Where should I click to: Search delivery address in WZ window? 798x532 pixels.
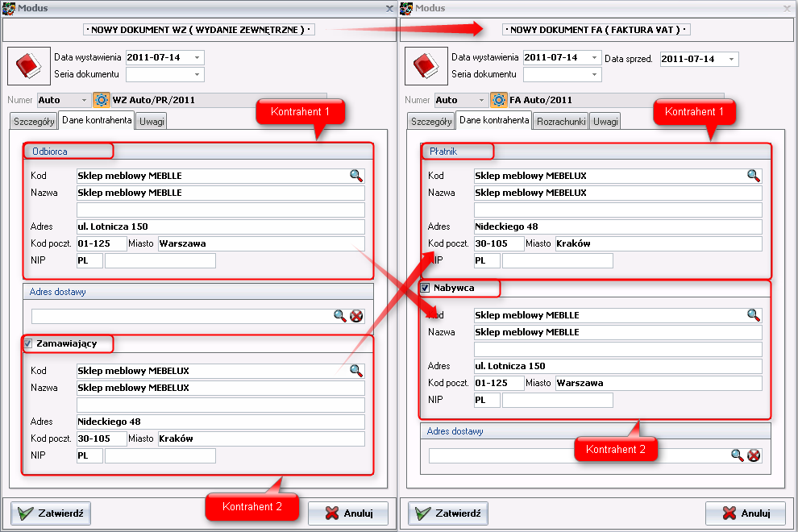click(x=340, y=316)
